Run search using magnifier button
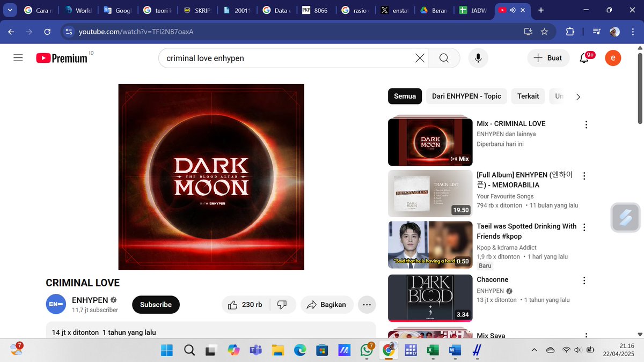The width and height of the screenshot is (644, 362). click(x=444, y=58)
